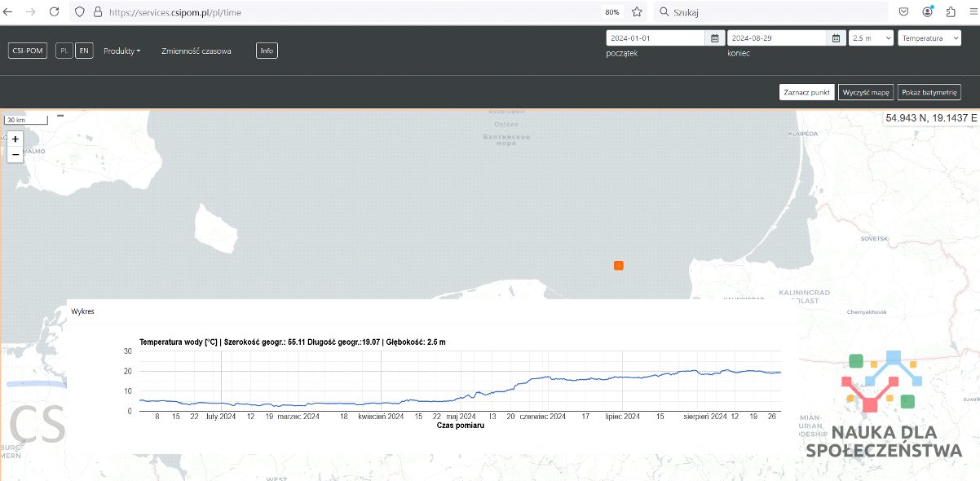Switch language to EN
This screenshot has height=481, width=980.
84,51
